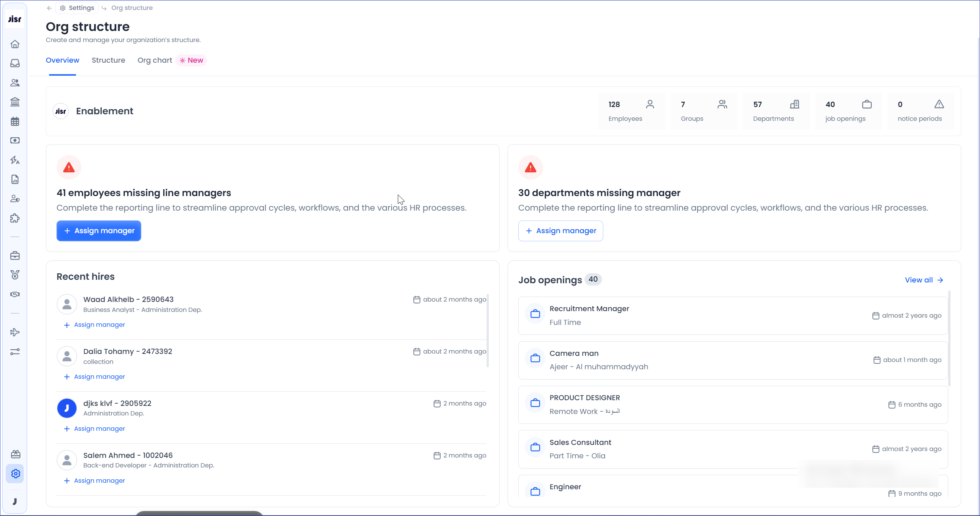Click the Jisr logo at the top left
The width and height of the screenshot is (980, 516).
15,19
